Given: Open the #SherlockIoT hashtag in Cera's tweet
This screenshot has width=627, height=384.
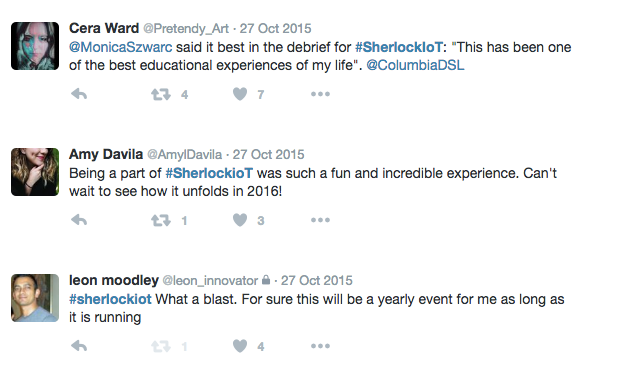Looking at the screenshot, I should (x=399, y=47).
